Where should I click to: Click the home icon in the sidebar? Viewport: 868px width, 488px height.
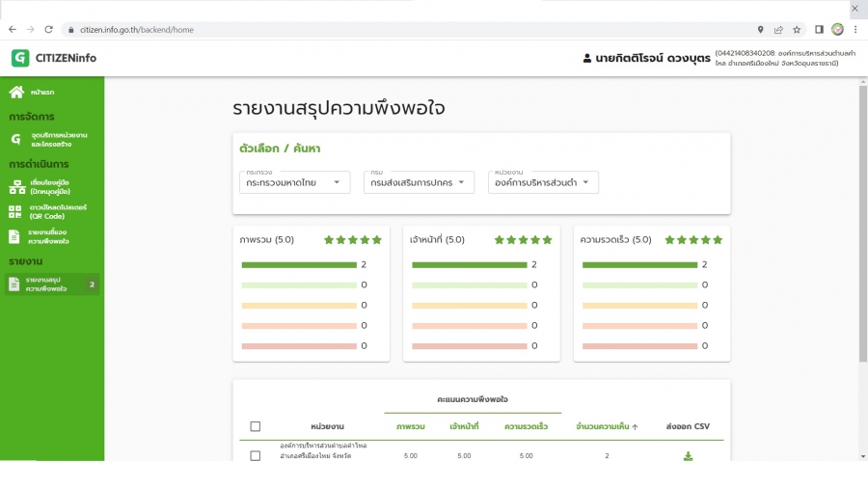[16, 93]
